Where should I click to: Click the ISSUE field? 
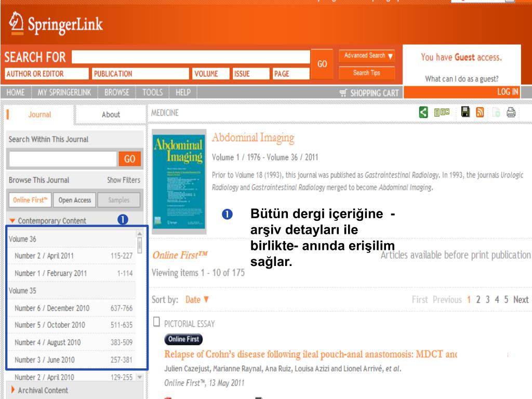click(251, 74)
